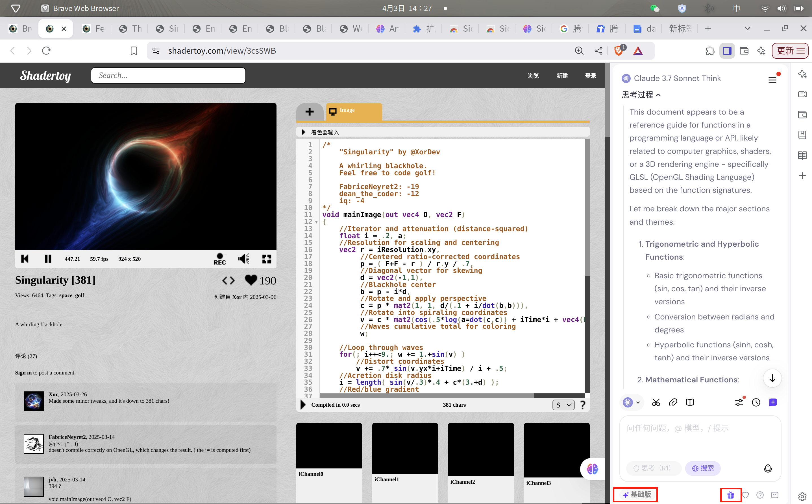This screenshot has width=812, height=504.
Task: Pause the shader playback
Action: [48, 259]
